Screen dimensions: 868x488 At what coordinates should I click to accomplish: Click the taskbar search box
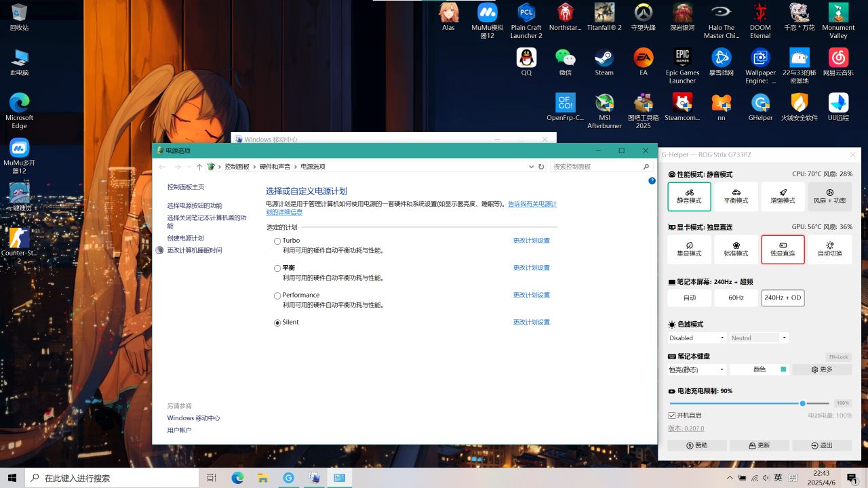coord(112,478)
